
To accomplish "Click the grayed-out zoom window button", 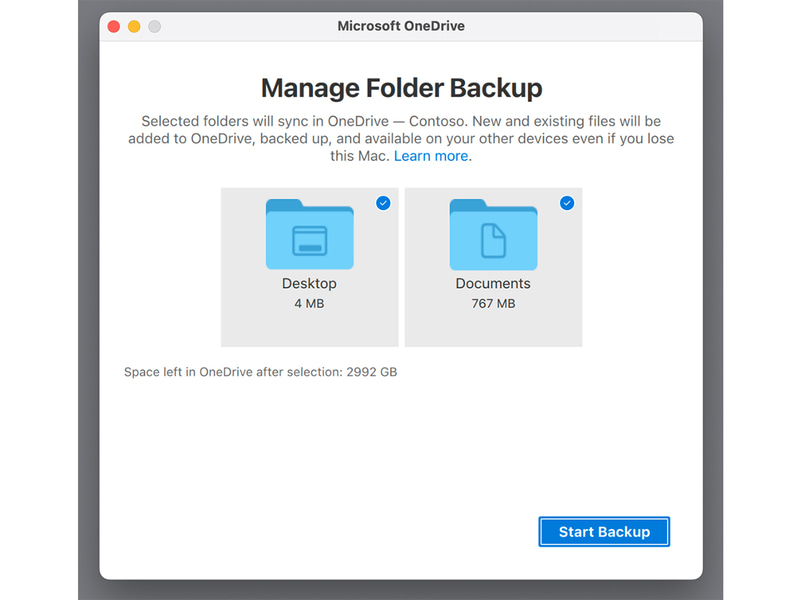I will pyautogui.click(x=154, y=26).
